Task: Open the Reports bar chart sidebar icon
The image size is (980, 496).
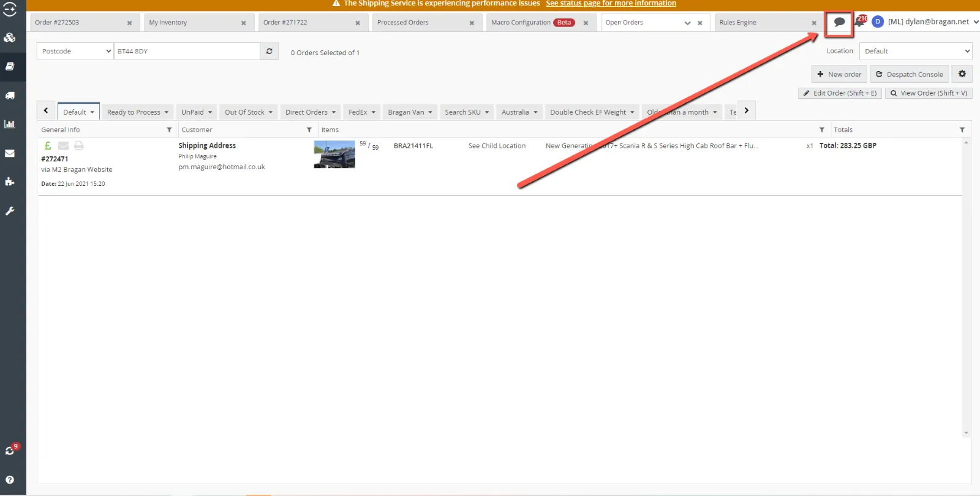Action: pyautogui.click(x=10, y=124)
